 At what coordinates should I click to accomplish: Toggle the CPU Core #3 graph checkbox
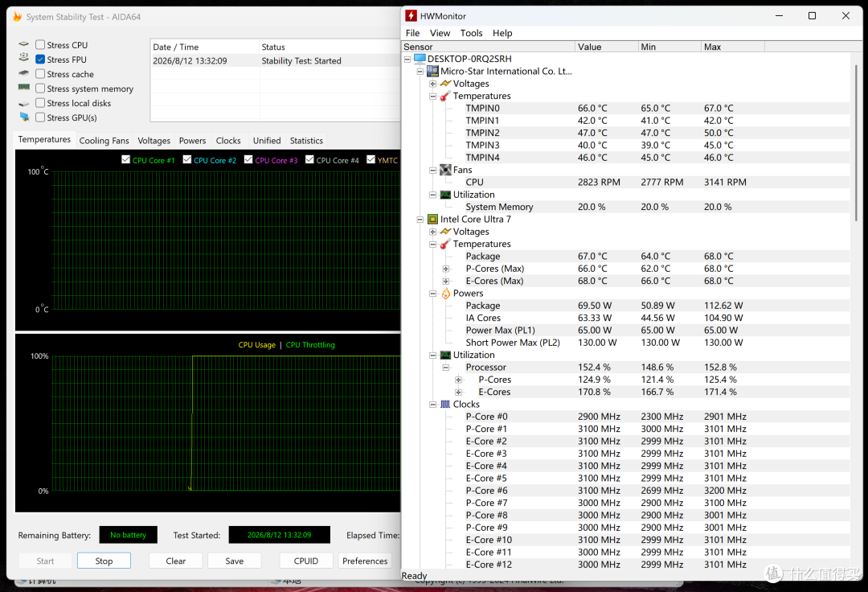click(248, 159)
